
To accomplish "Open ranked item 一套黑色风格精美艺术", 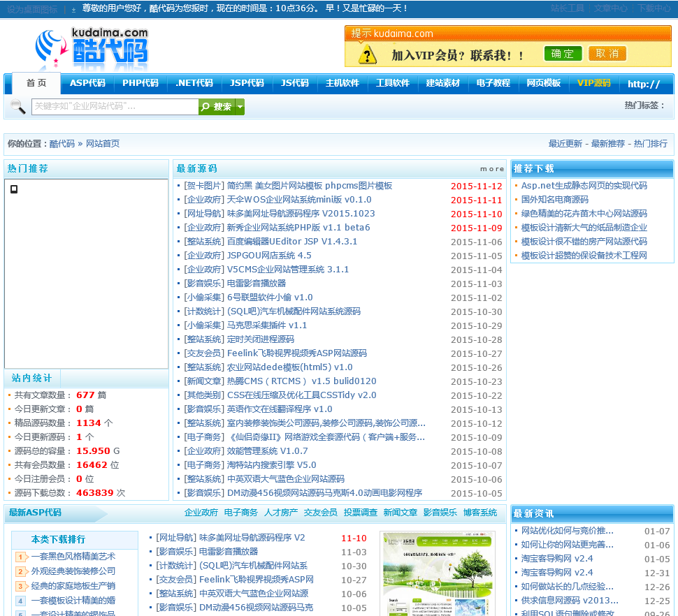I will click(x=73, y=557).
